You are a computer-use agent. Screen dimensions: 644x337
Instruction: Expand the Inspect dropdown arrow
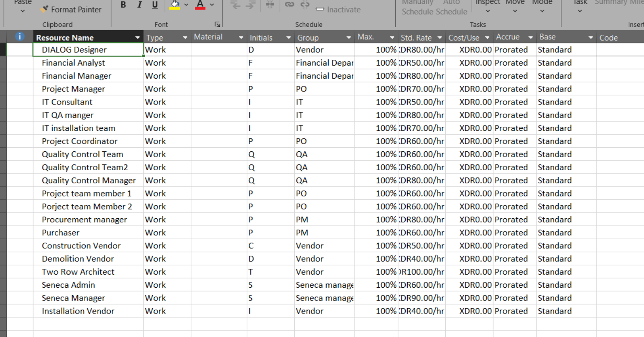(x=488, y=11)
